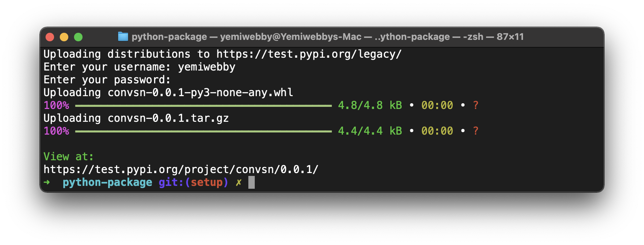Click the green fullscreen window button
This screenshot has width=644, height=245.
point(78,37)
